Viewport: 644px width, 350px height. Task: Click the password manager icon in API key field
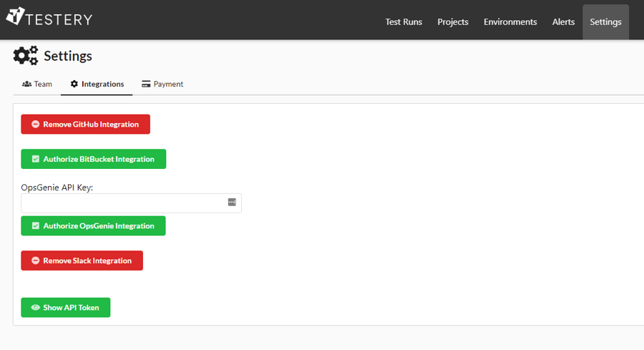coord(232,202)
